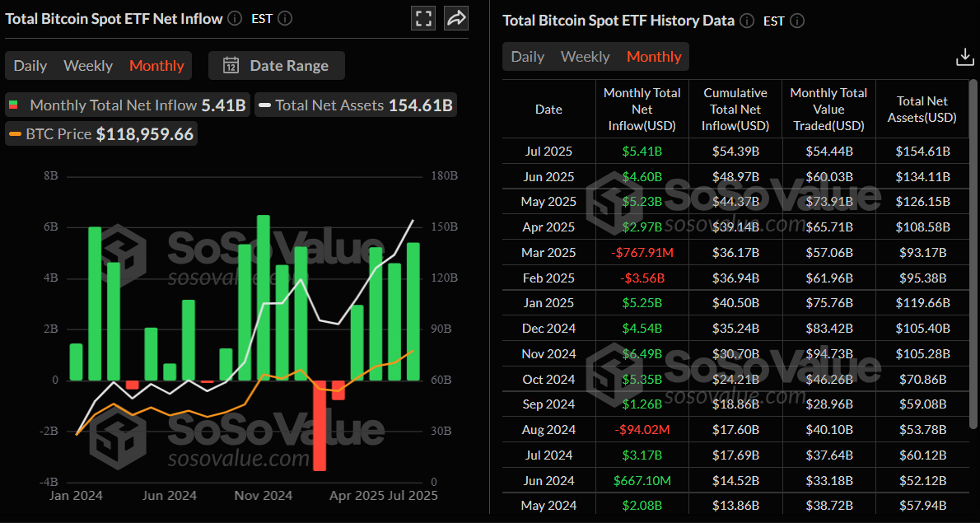This screenshot has width=980, height=523.
Task: Click the $667.10M inflow cell
Action: 642,480
